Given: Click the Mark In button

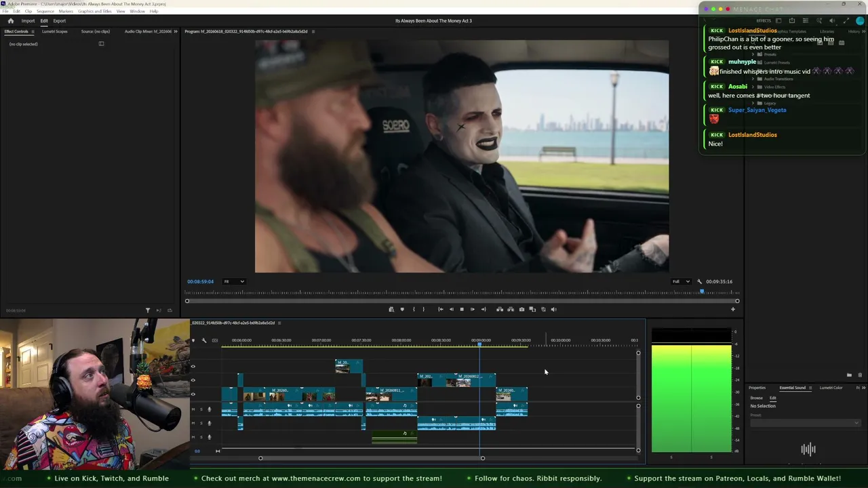Looking at the screenshot, I should [414, 310].
